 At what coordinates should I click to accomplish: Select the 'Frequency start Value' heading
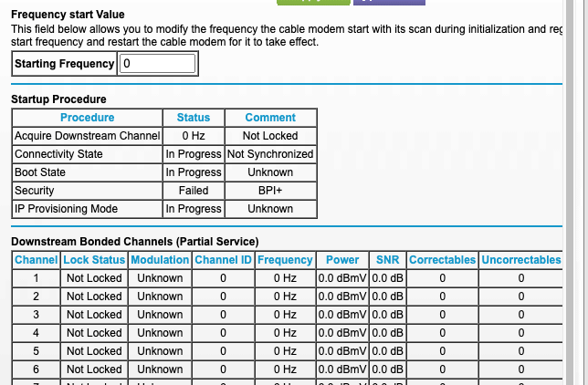point(68,15)
